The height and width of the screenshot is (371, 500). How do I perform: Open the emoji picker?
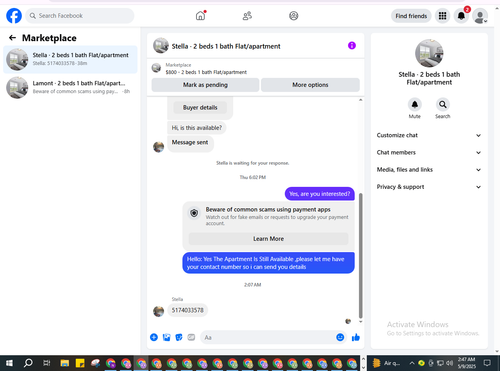click(340, 337)
